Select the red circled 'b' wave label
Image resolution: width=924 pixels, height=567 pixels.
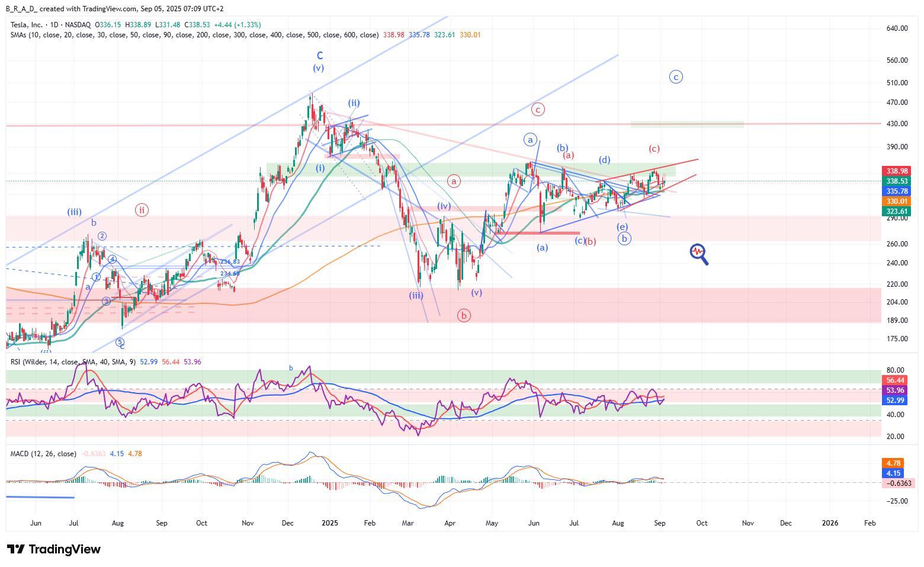tap(464, 315)
